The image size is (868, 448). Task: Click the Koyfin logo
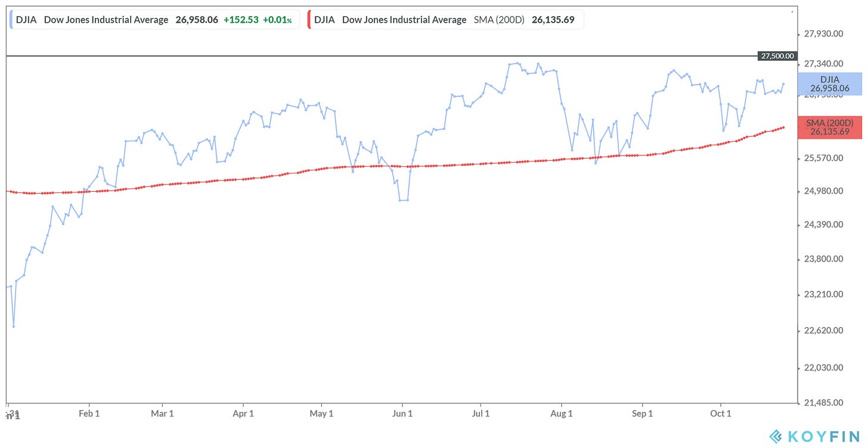[813, 435]
